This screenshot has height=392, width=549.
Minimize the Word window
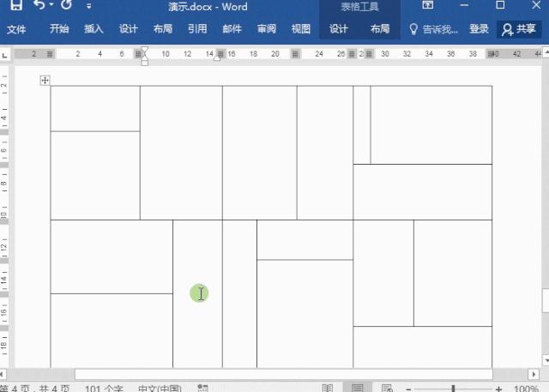coord(464,5)
